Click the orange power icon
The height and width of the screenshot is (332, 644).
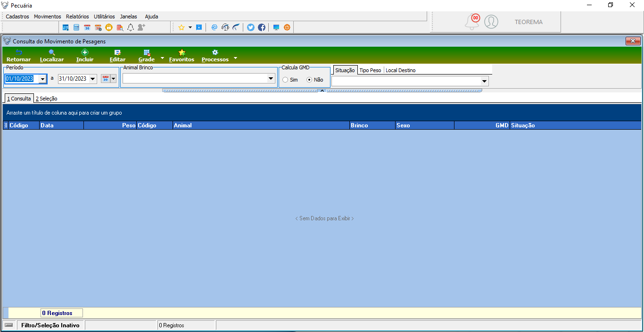[287, 27]
